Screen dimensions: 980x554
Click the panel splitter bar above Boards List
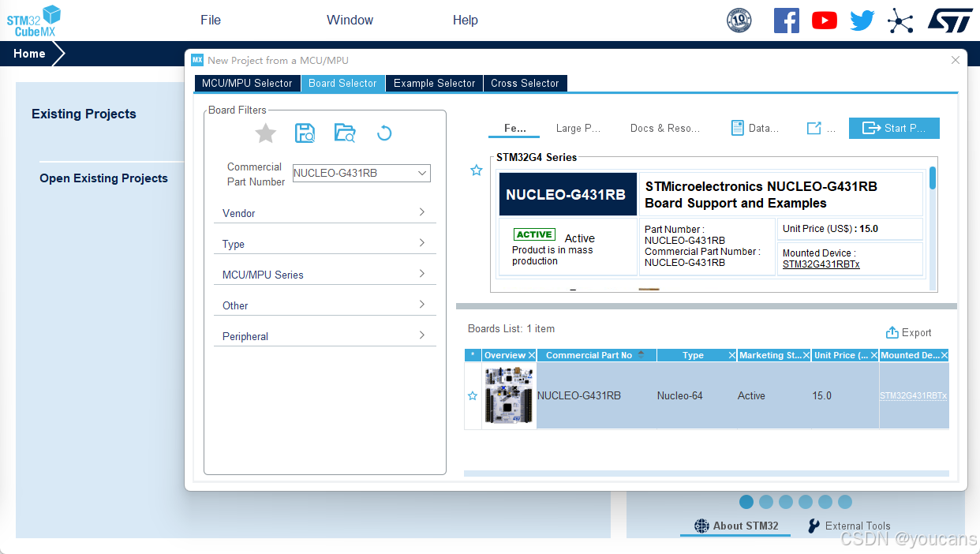click(706, 306)
